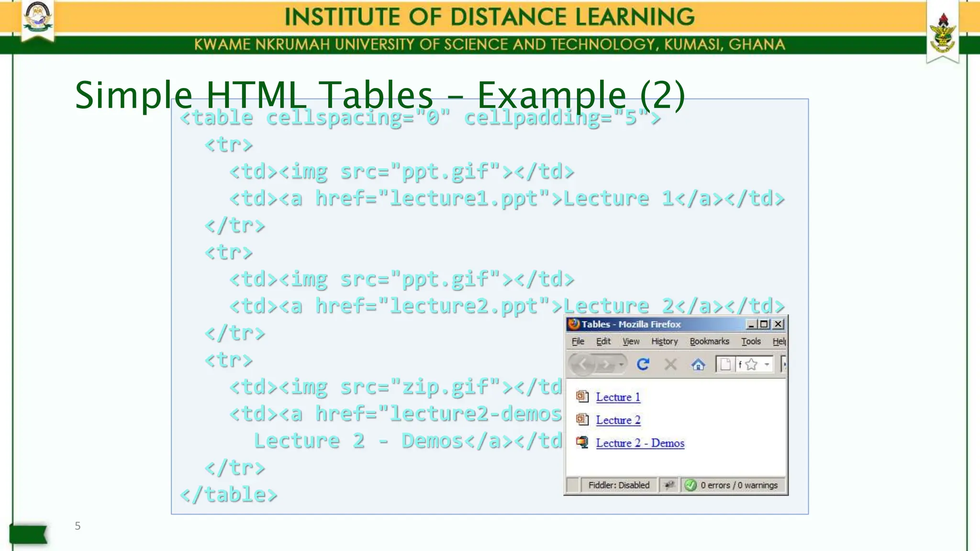Open the Bookmarks menu
Image resolution: width=980 pixels, height=551 pixels.
709,341
